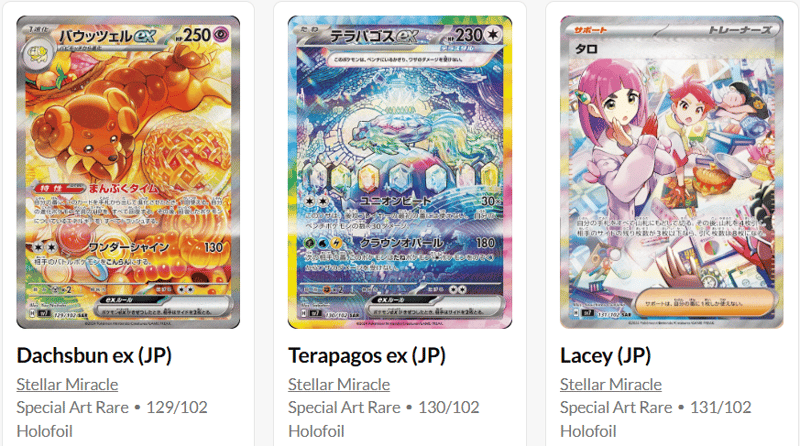Viewport: 800px width, 446px height.
Task: Open Stellar Miracle link under Lacey
Action: 611,384
